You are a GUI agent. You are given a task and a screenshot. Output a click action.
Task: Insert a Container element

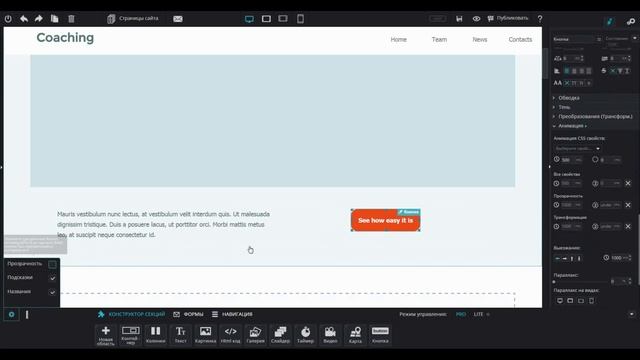[131, 336]
